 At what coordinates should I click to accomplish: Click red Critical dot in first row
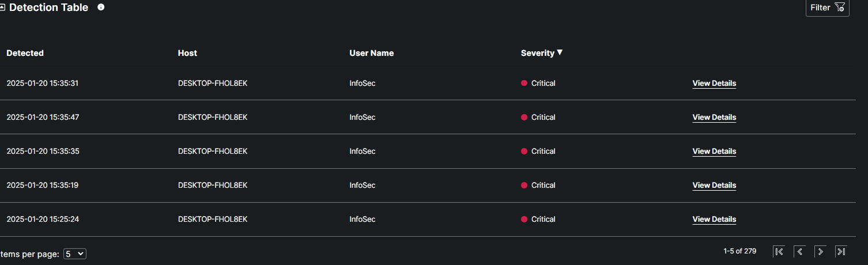pos(524,83)
